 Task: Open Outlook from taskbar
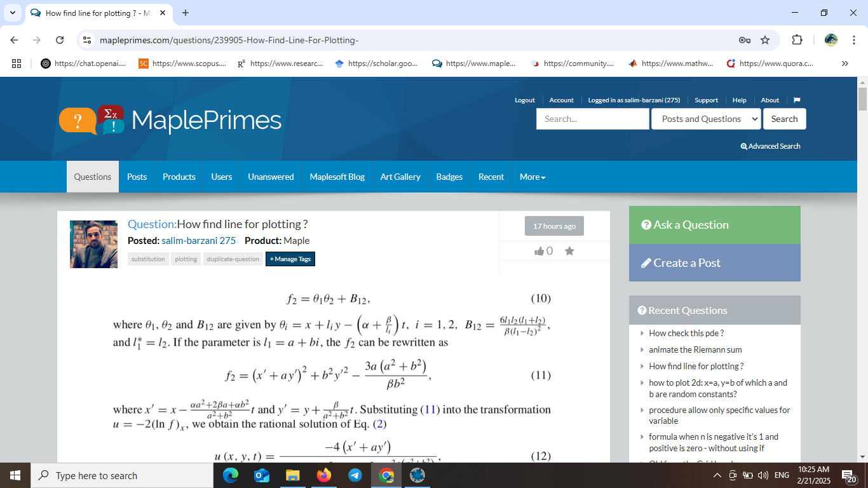click(262, 475)
